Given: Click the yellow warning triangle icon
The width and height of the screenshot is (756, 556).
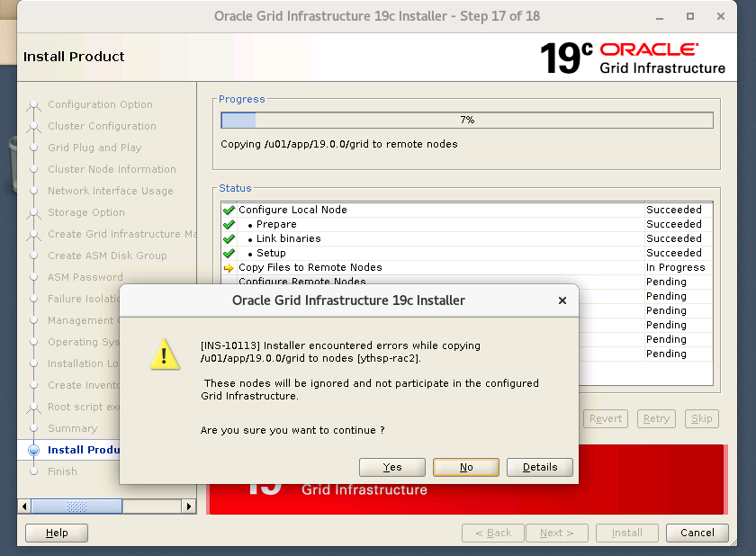Looking at the screenshot, I should 164,354.
